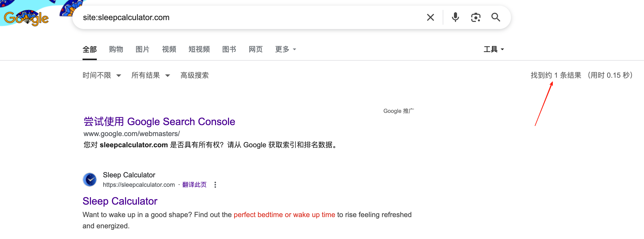Toggle the 工具 tools menu

point(494,49)
